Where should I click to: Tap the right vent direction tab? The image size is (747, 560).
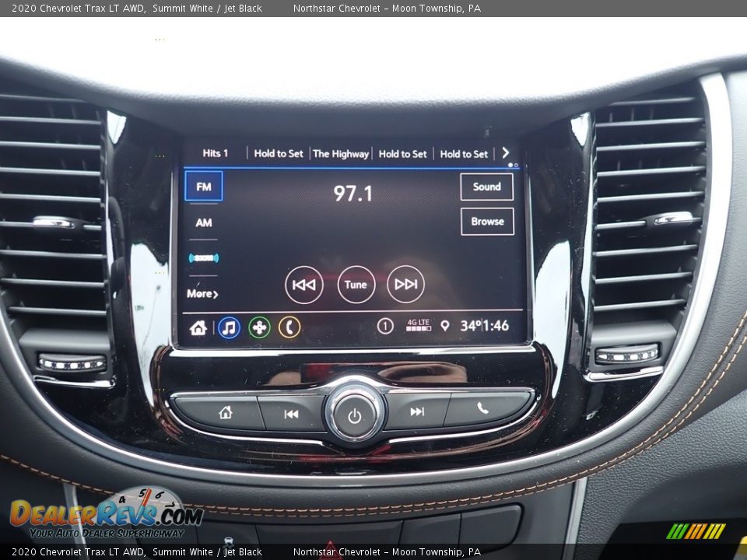click(x=672, y=218)
